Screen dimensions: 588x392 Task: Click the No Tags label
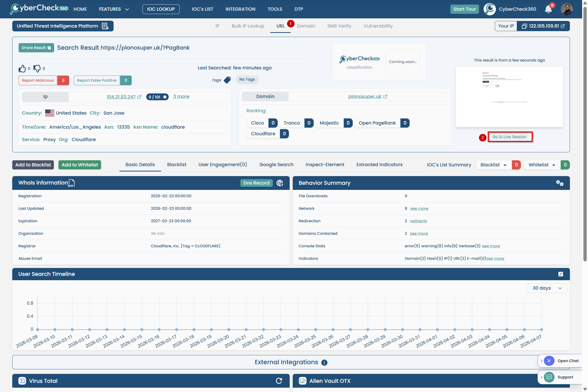tap(247, 79)
